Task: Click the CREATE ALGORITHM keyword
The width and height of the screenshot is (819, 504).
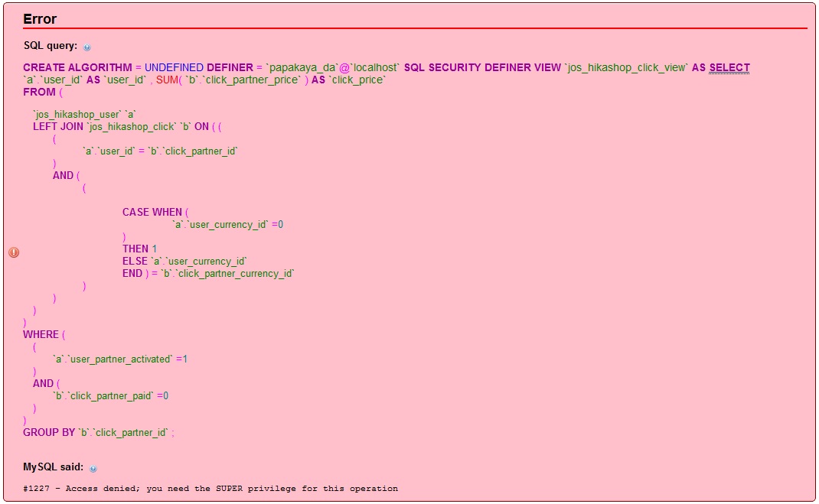Action: (x=77, y=68)
